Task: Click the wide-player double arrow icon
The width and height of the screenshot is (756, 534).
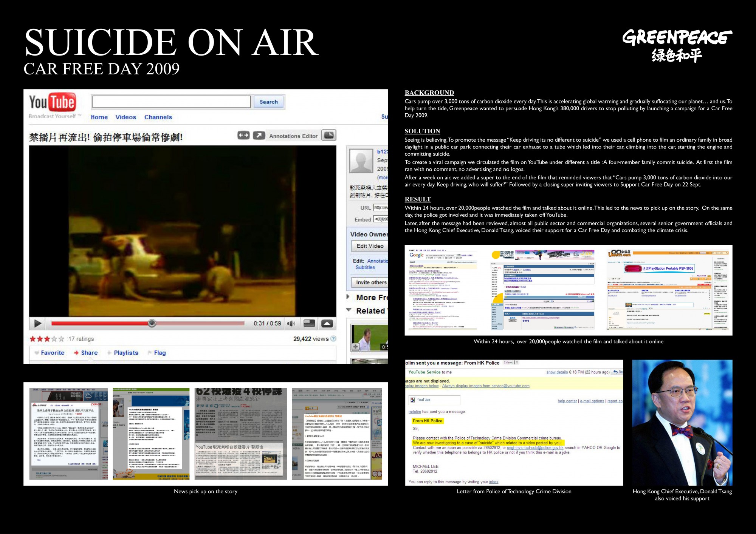Action: (243, 135)
